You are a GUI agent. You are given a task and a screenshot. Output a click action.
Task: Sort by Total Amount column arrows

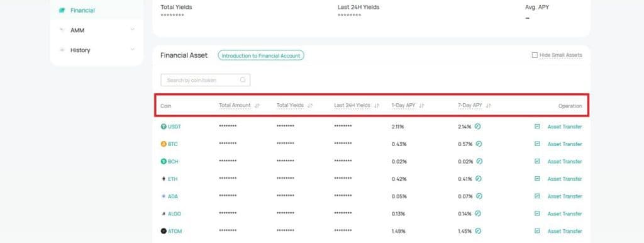point(257,106)
